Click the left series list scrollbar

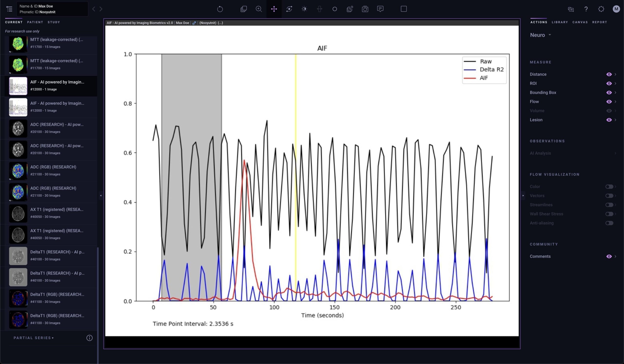pyautogui.click(x=98, y=305)
